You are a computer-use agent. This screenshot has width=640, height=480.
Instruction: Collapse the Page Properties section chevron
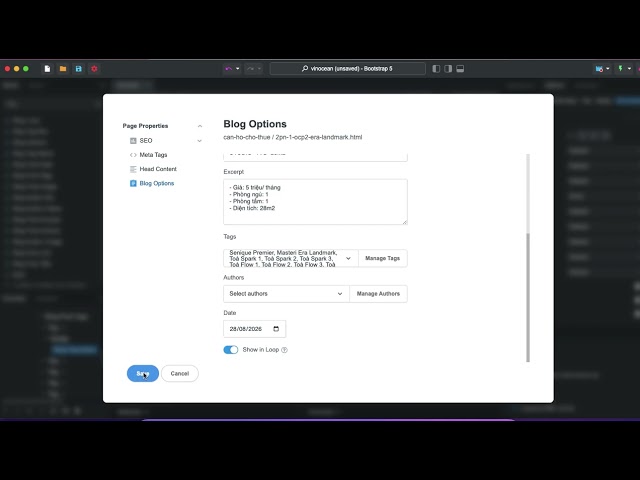tap(200, 126)
